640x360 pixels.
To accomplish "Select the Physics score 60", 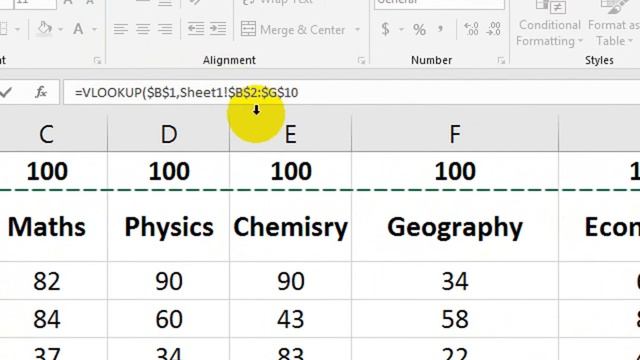I will [169, 319].
